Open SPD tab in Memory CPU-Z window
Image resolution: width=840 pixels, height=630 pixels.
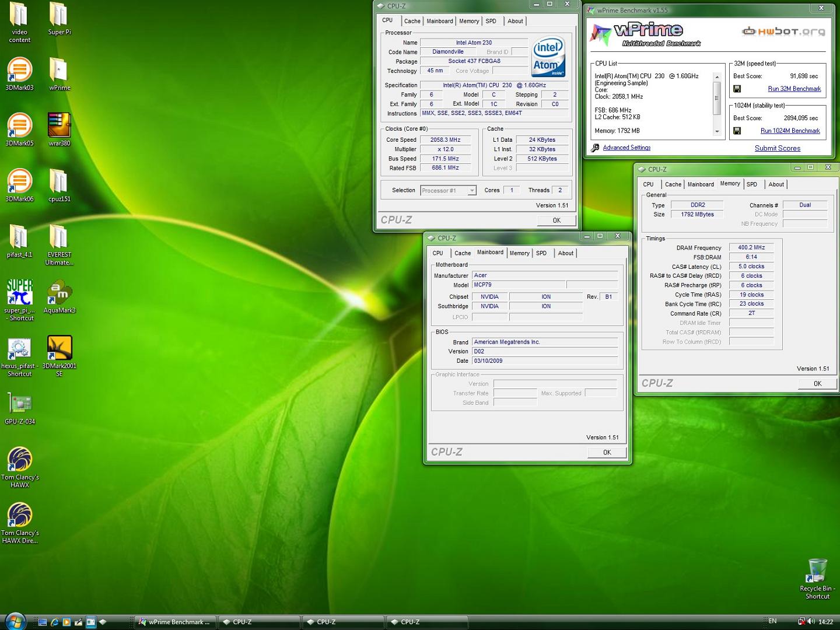[x=752, y=184]
